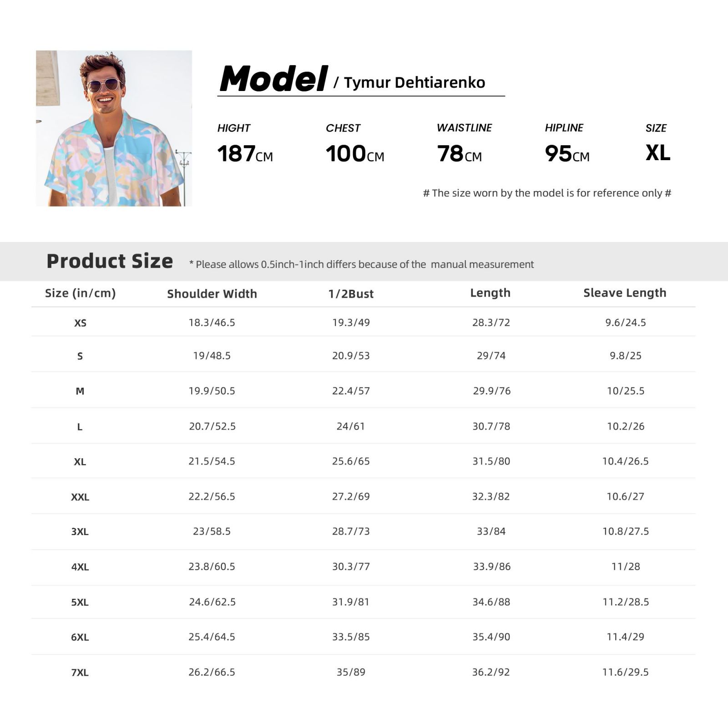Click the 78CM waistline value
728x728 pixels.
460,154
